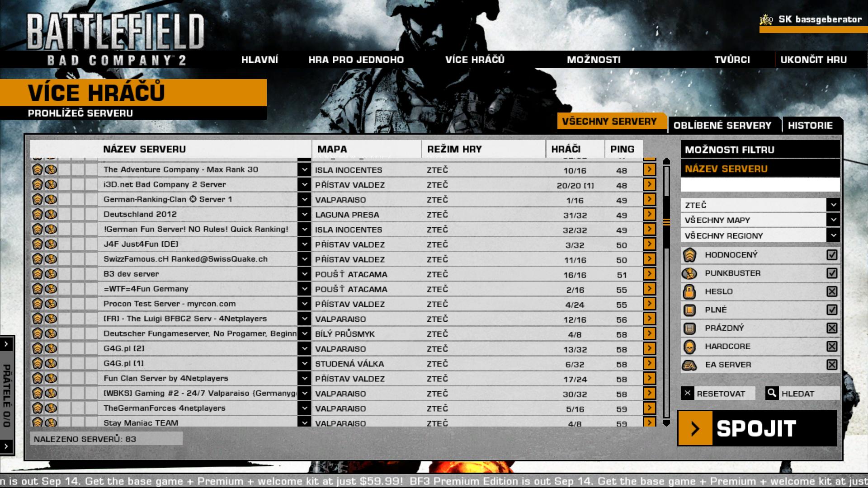This screenshot has width=868, height=488.
Task: Click join arrow for Fun Clan Server by 4Netplayers
Action: click(x=649, y=378)
